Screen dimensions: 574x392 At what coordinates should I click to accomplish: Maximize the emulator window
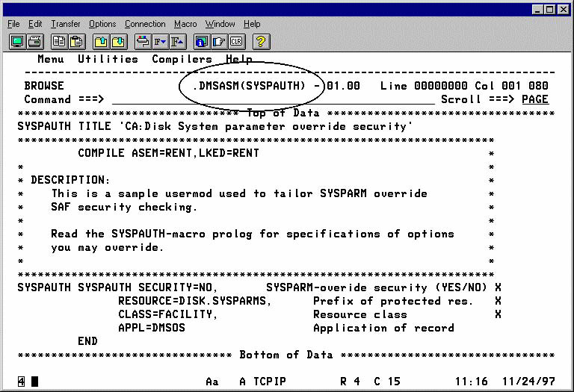pyautogui.click(x=549, y=10)
